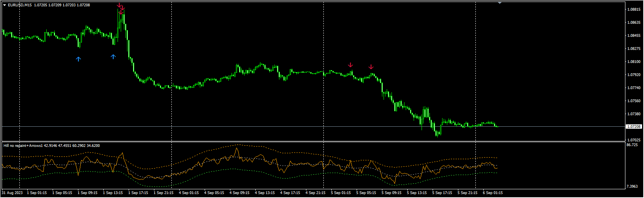The width and height of the screenshot is (644, 198).
Task: Click the 4 Sep 09:15 time label
Action: (239, 193)
